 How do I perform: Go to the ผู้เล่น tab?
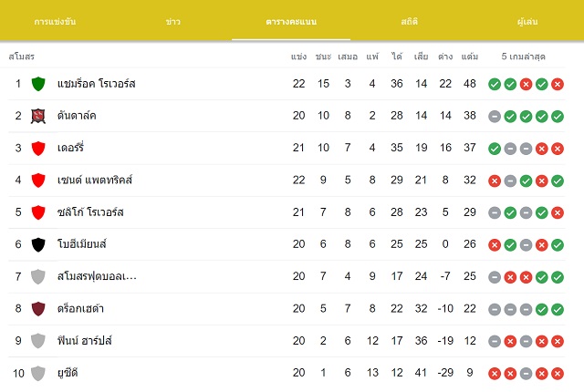(x=527, y=22)
